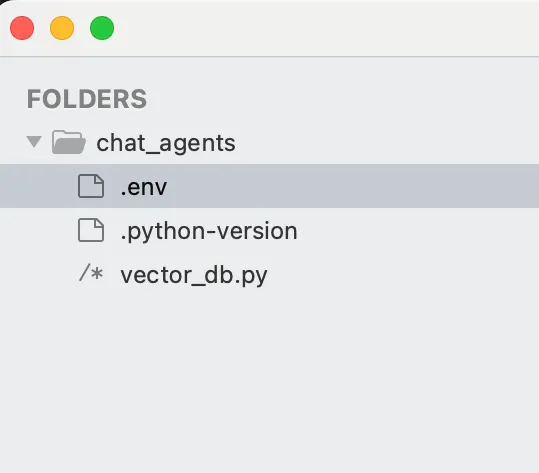Select the chat_agents folder name
This screenshot has height=473, width=539.
[166, 143]
